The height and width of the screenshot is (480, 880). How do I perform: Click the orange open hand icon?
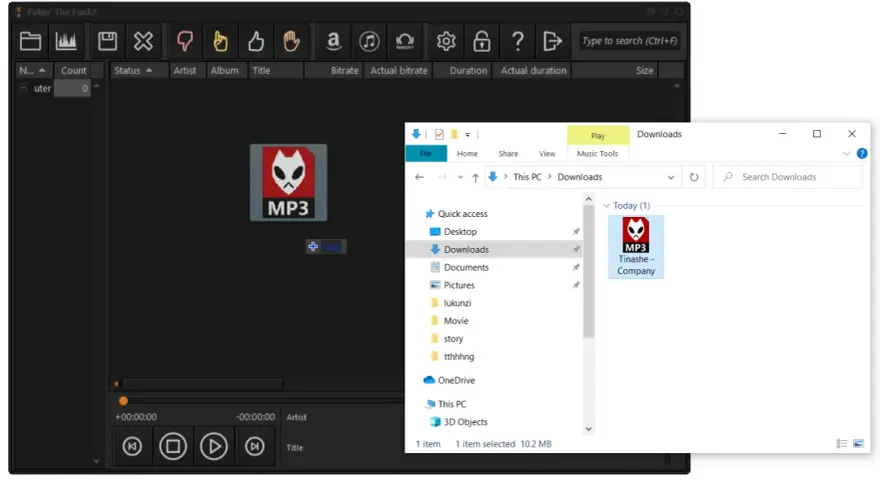coord(291,41)
